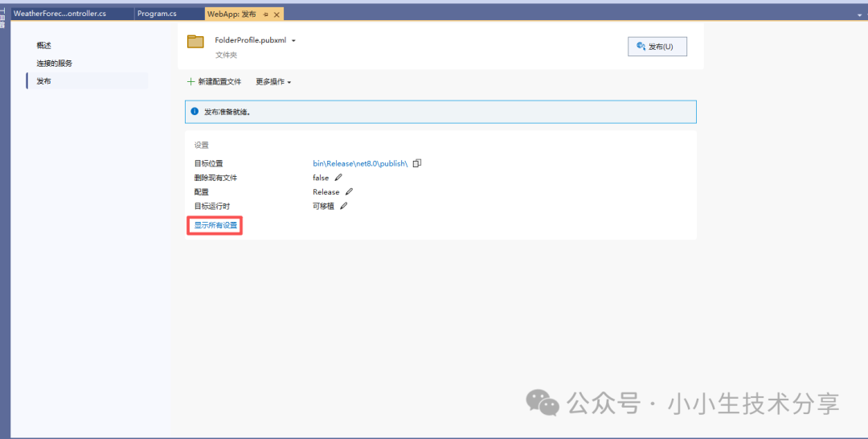Image resolution: width=868 pixels, height=439 pixels.
Task: Expand the 更多操作 menu
Action: point(273,82)
